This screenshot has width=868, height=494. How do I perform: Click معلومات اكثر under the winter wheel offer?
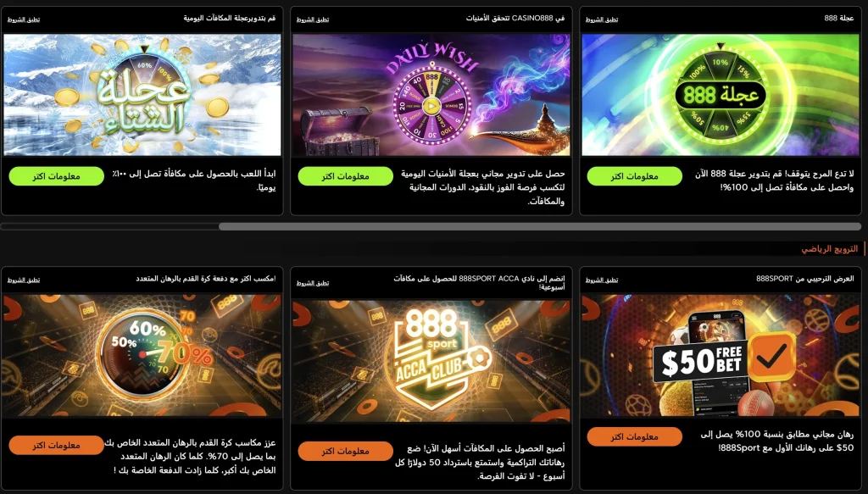(57, 176)
